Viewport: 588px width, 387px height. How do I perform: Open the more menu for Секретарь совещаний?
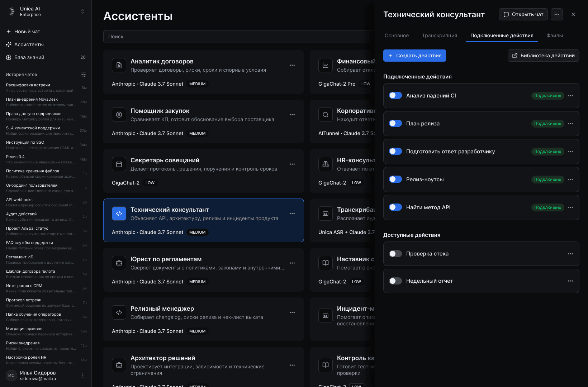(x=292, y=164)
